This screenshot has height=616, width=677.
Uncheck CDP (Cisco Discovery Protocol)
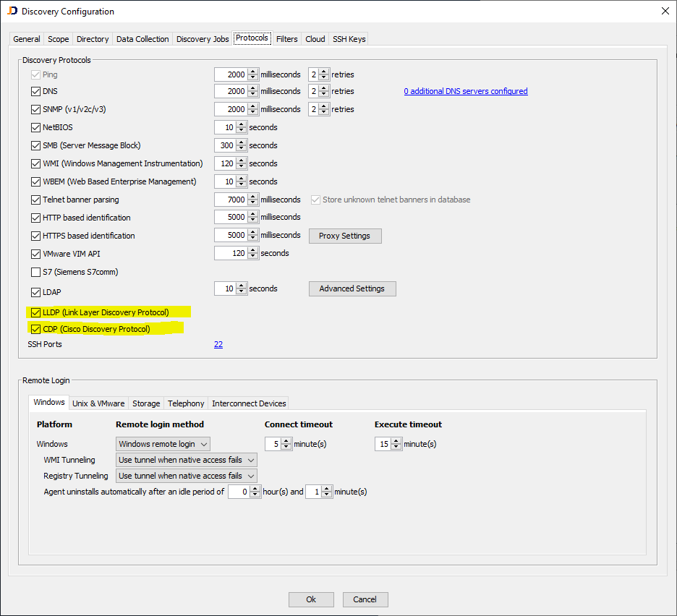click(x=35, y=328)
